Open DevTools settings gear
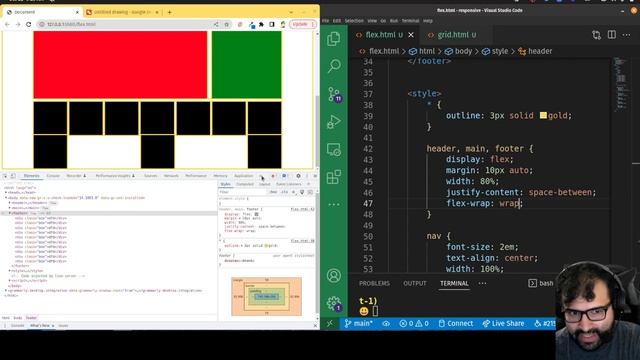This screenshot has height=360, width=640. 298,176
